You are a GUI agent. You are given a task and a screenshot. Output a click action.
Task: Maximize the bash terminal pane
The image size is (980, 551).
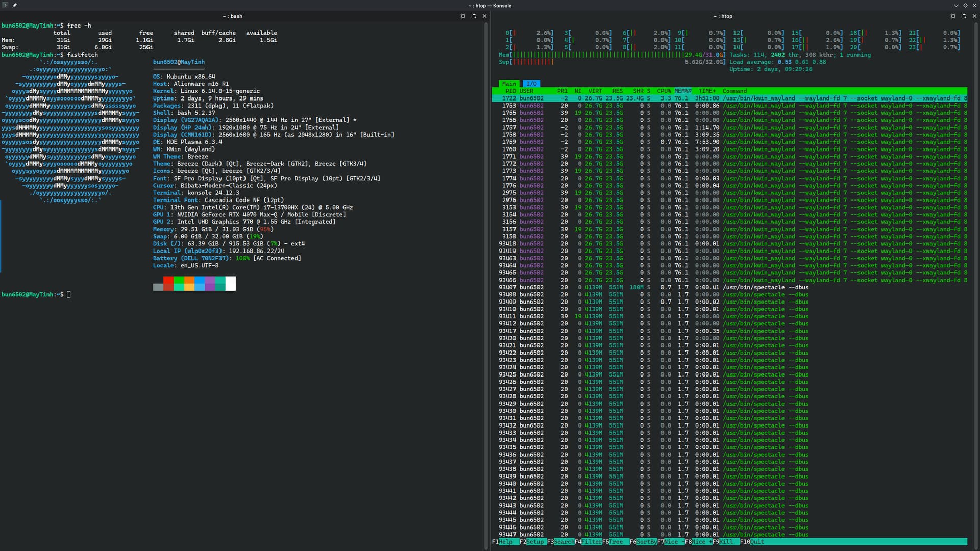(463, 16)
